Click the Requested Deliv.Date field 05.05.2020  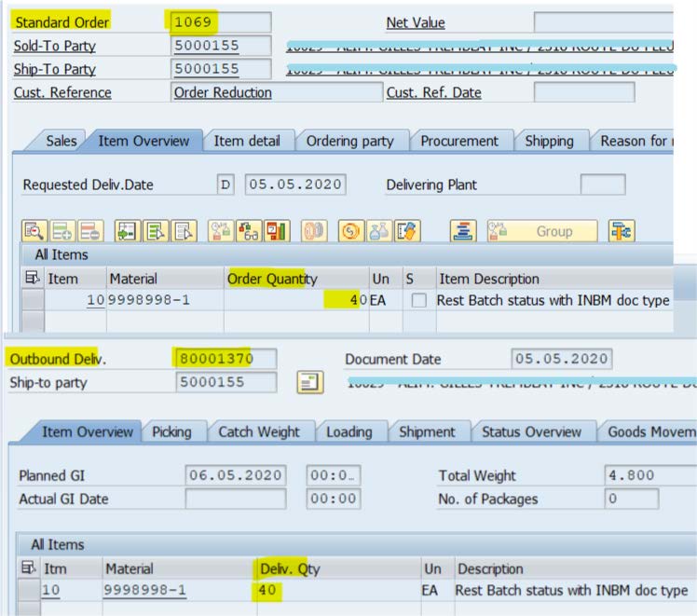(294, 185)
